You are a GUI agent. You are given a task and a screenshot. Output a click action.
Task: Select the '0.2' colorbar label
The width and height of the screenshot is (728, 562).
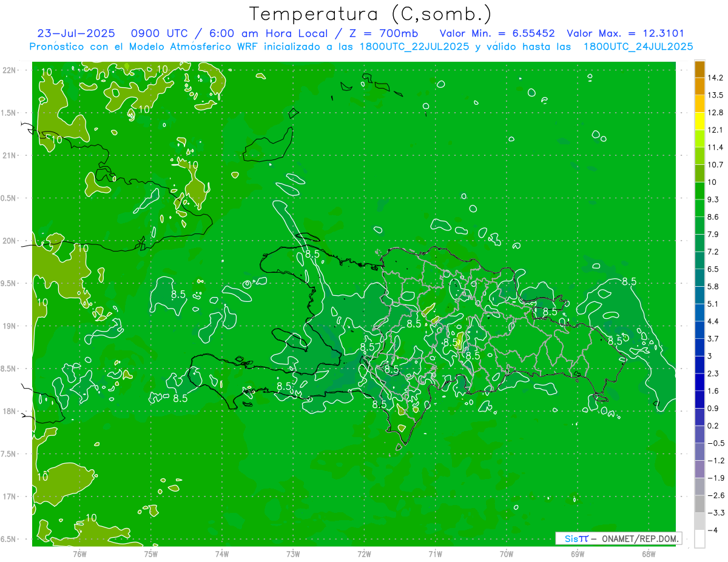pyautogui.click(x=713, y=426)
